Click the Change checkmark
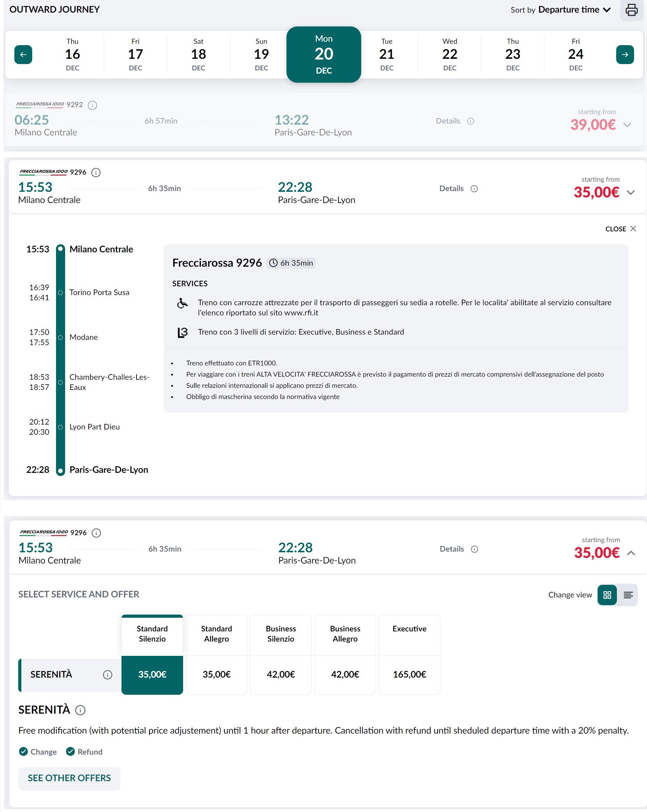 (x=23, y=752)
